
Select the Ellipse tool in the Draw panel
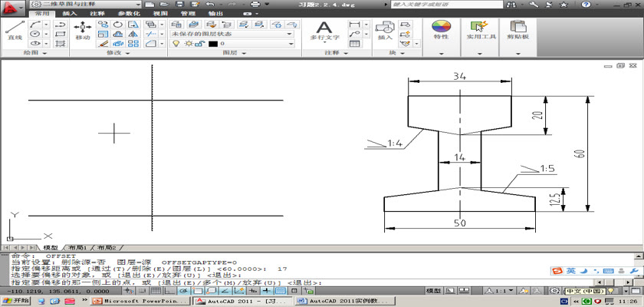tap(35, 43)
